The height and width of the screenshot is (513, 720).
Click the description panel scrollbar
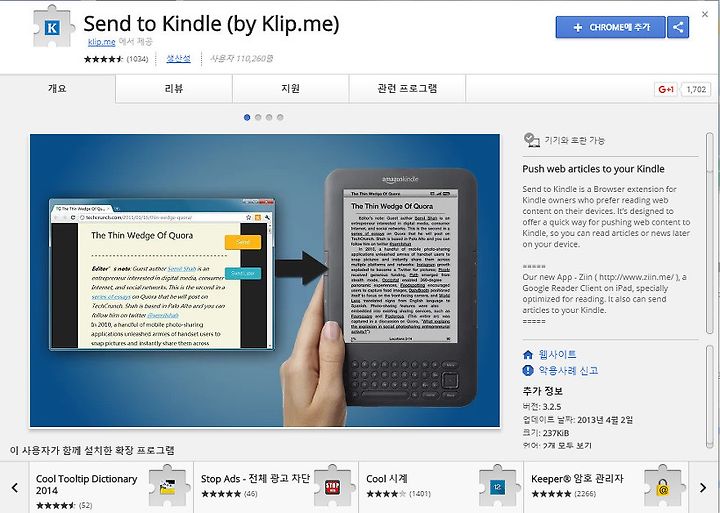710,233
